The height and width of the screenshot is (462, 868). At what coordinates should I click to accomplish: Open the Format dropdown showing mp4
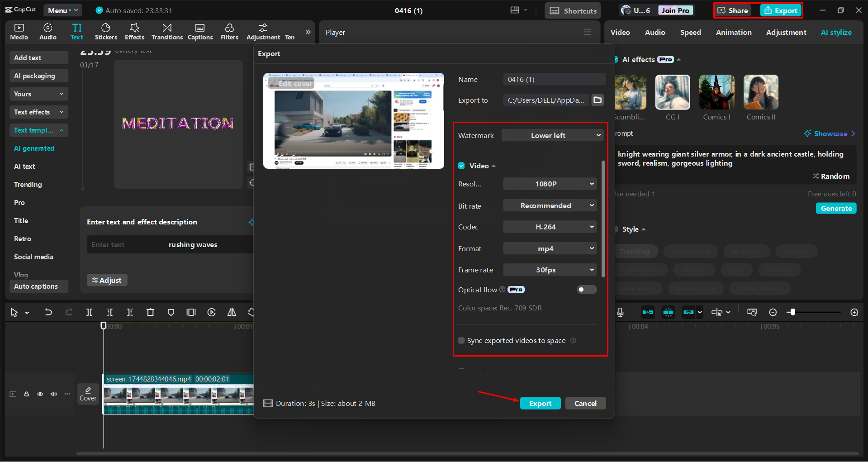point(550,248)
